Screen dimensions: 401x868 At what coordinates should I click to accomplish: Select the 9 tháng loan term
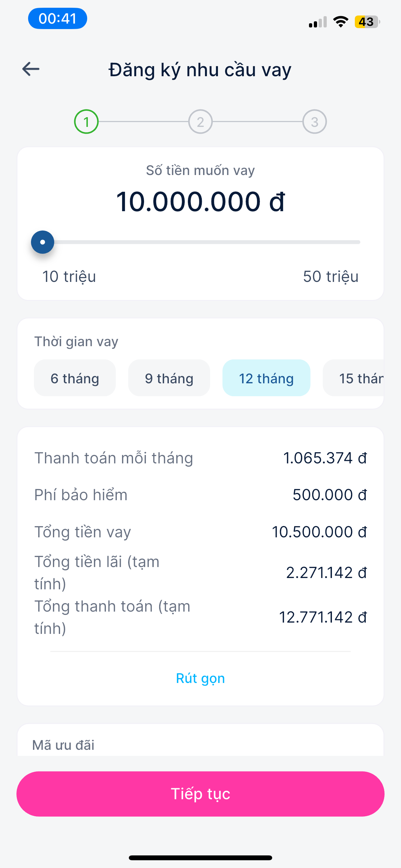point(169,378)
